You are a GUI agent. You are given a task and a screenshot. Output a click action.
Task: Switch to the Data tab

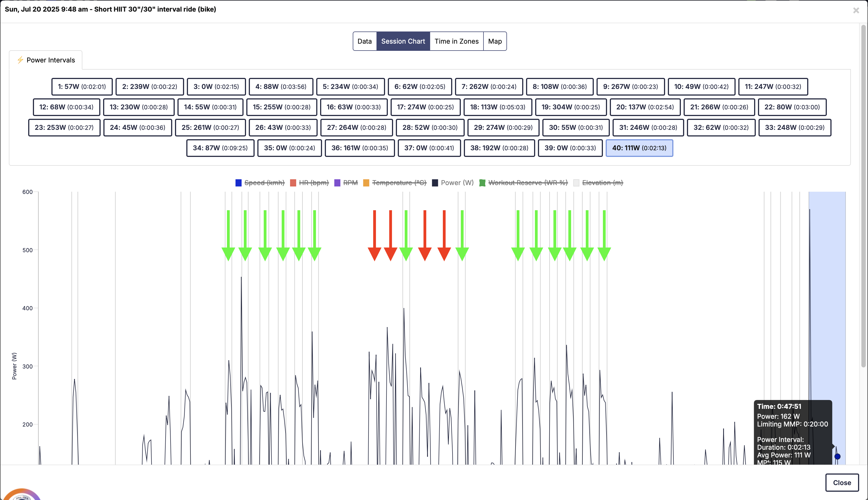click(x=364, y=41)
